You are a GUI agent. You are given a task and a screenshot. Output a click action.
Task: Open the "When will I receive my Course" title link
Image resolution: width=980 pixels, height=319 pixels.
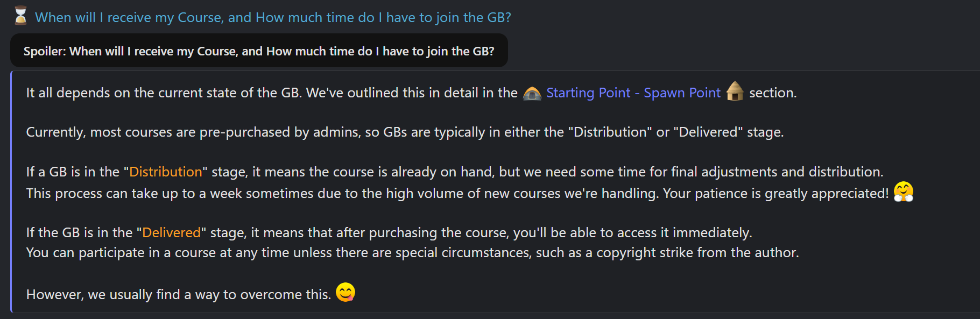[273, 18]
